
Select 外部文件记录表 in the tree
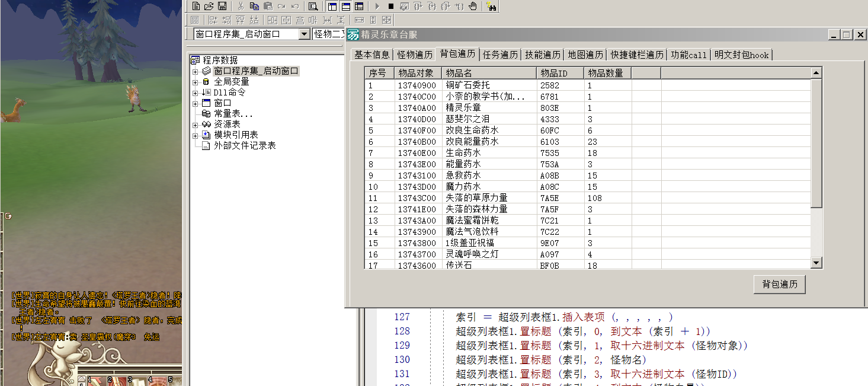245,145
